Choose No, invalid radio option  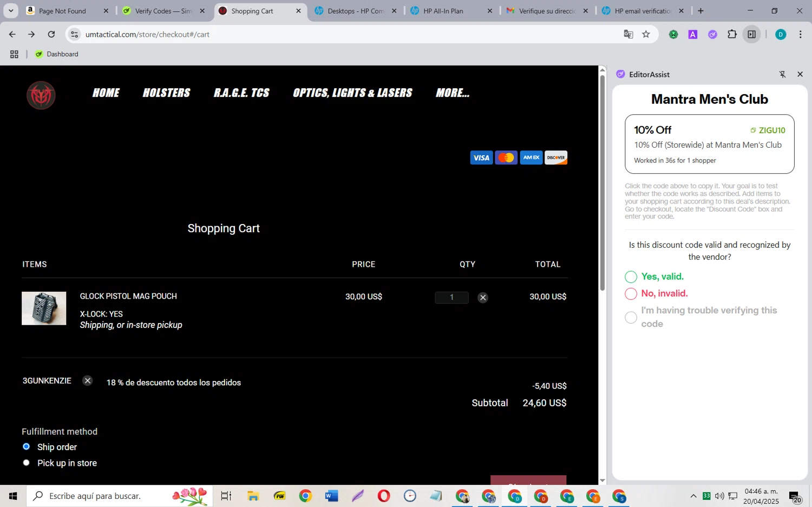pyautogui.click(x=631, y=294)
